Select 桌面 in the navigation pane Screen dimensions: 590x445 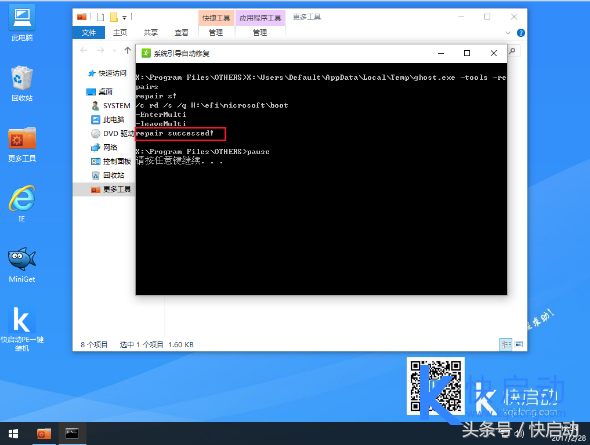click(100, 92)
